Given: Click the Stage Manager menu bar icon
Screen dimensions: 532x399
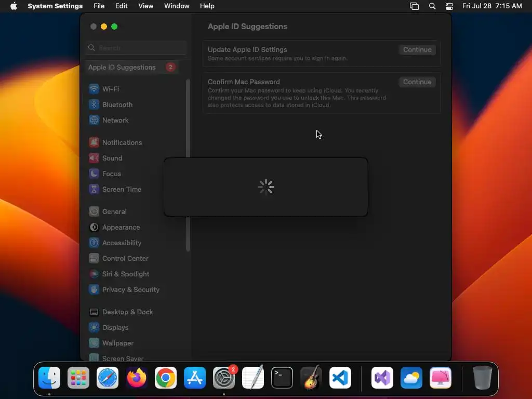Looking at the screenshot, I should 414,6.
